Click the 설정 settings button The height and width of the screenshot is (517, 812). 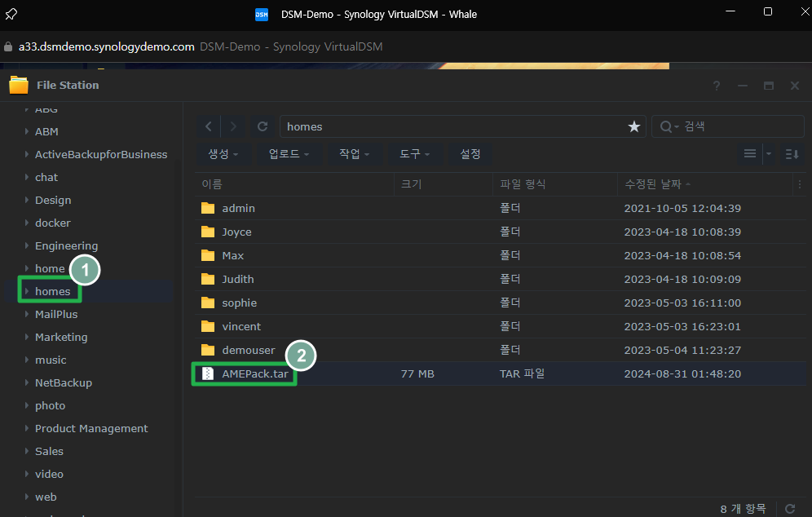[x=470, y=153]
